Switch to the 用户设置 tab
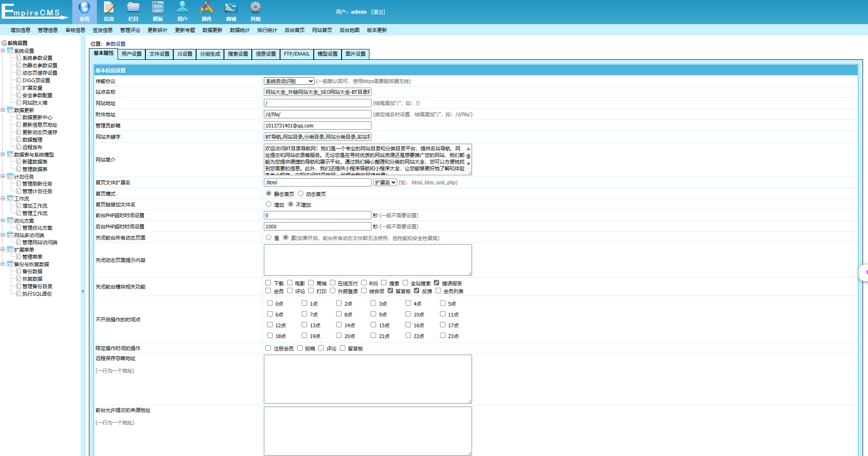The image size is (868, 456). pos(132,54)
